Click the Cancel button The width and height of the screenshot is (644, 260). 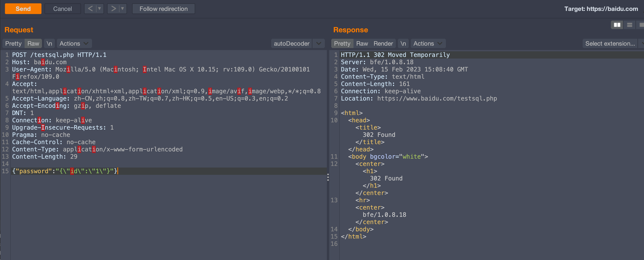63,9
